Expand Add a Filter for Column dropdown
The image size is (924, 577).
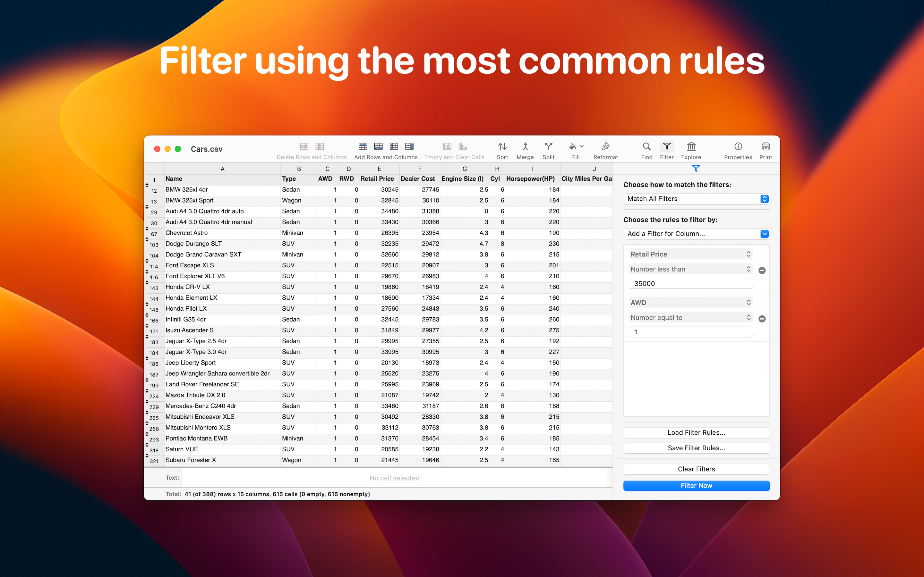point(696,234)
